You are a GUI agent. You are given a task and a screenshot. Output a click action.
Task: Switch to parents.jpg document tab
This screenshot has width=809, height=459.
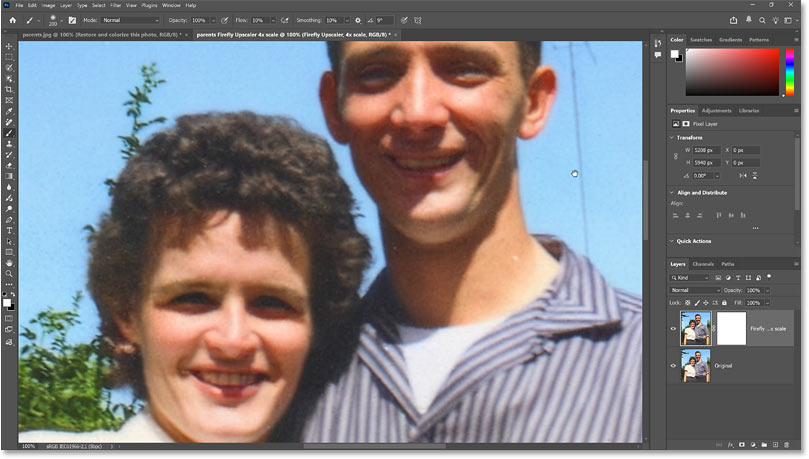pyautogui.click(x=101, y=35)
